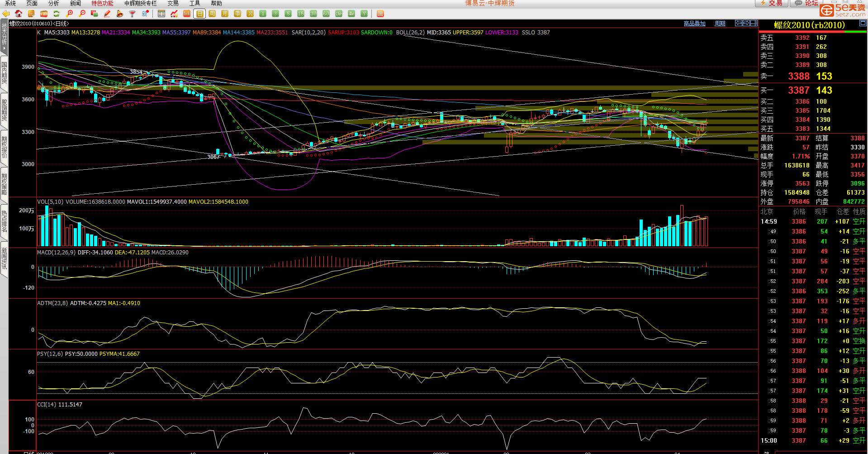Open the funnel filter icon
Image resolution: width=868 pixels, height=454 pixels.
(133, 14)
